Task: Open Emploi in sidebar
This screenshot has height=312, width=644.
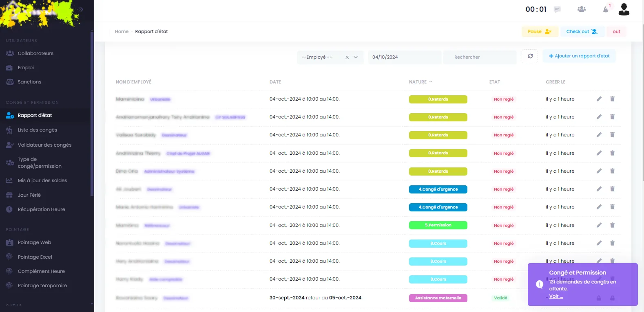Action: coord(26,68)
